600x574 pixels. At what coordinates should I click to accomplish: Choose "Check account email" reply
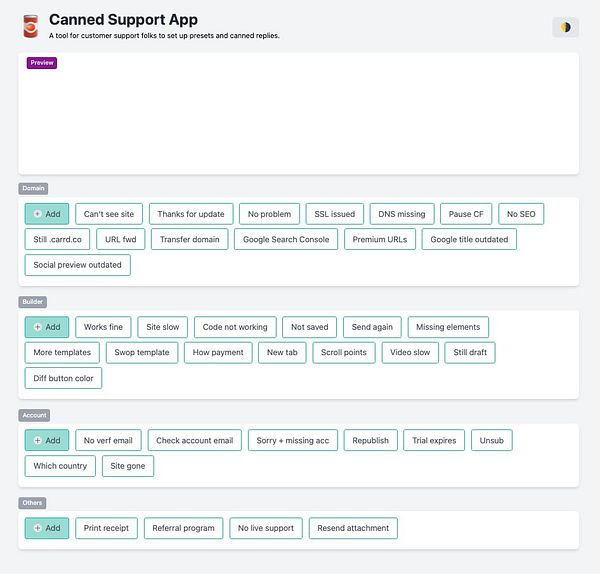click(x=195, y=440)
